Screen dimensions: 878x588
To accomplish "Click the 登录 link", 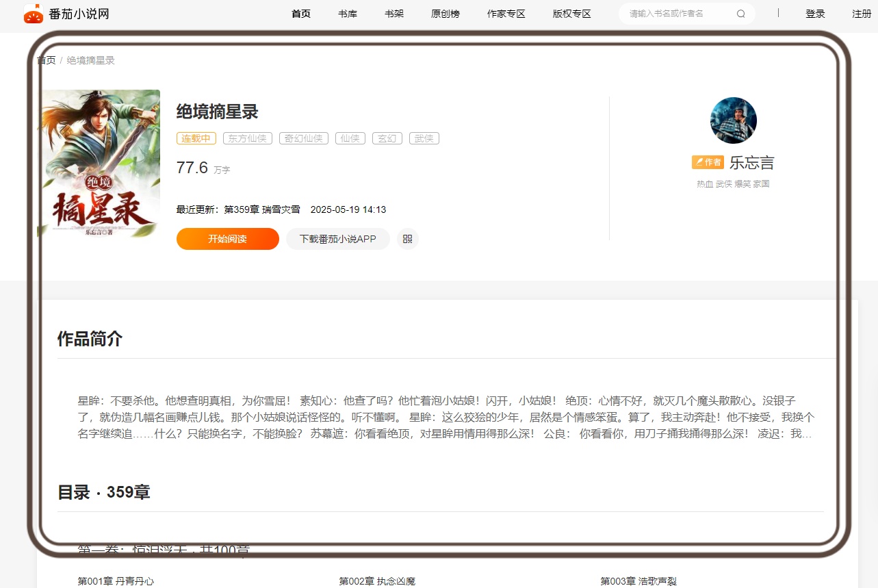I will click(815, 14).
